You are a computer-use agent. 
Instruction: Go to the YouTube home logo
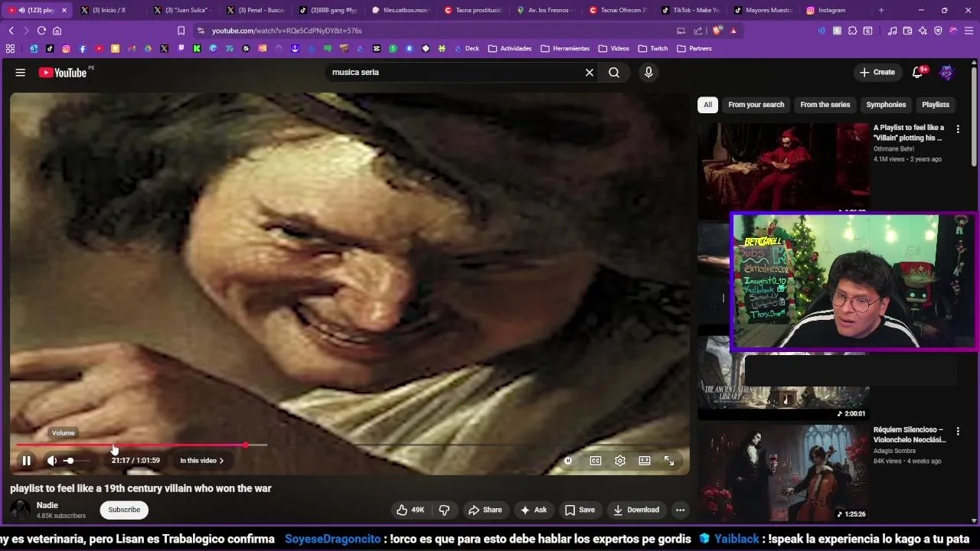tap(63, 73)
